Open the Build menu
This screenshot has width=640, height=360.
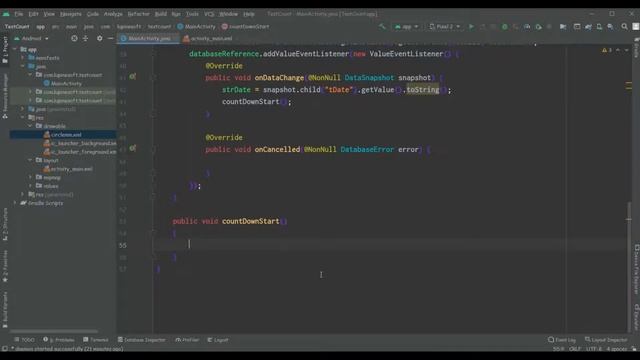(x=160, y=14)
